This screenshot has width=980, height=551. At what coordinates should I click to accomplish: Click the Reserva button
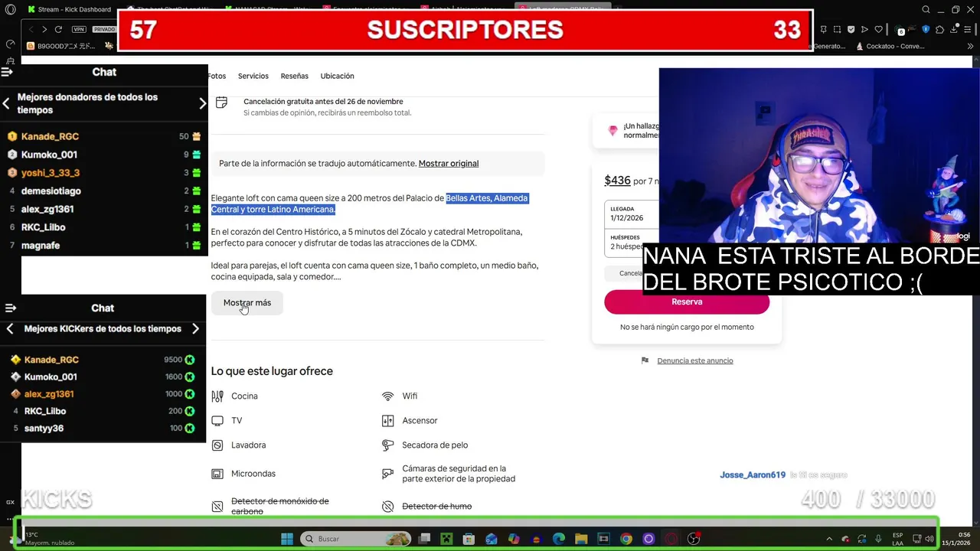coord(687,302)
